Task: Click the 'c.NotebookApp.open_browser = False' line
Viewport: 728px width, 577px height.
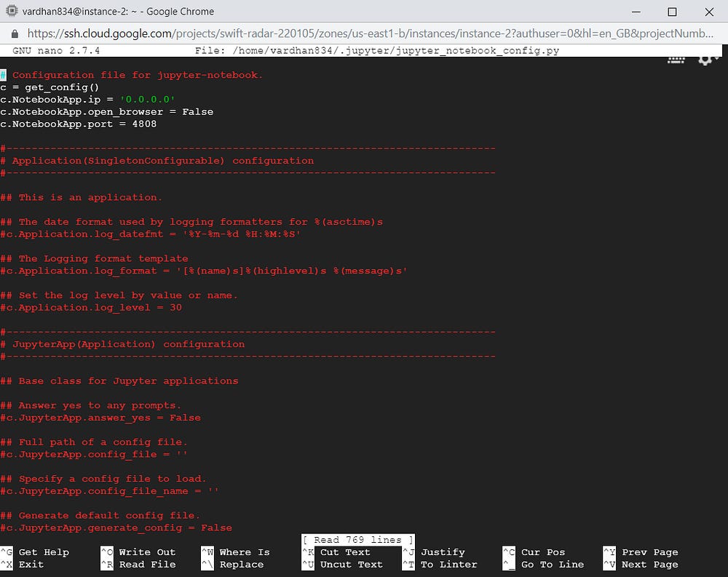Action: pyautogui.click(x=107, y=112)
